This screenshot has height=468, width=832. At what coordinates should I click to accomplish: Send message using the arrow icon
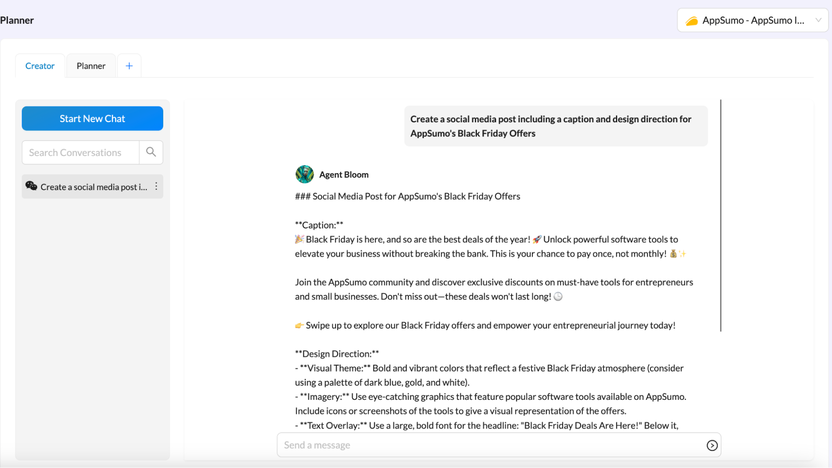pyautogui.click(x=712, y=445)
